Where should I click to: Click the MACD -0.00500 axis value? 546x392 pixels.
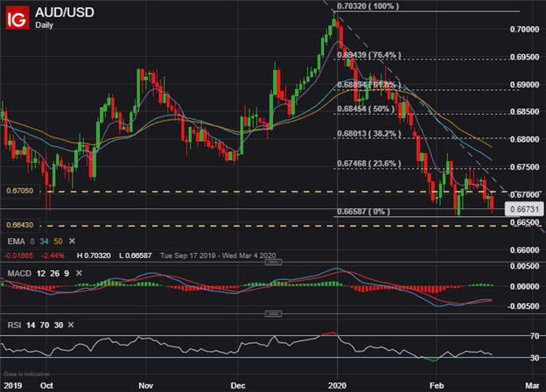523,306
